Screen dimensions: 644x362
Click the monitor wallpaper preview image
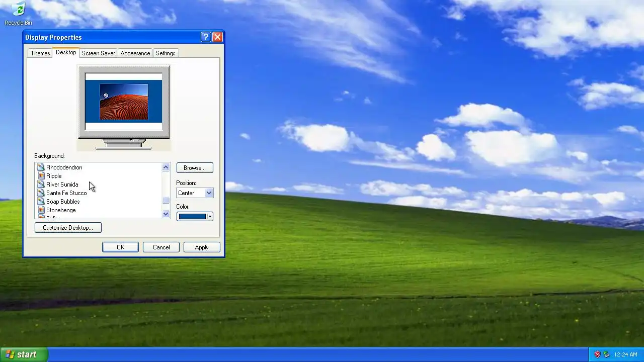point(124,102)
